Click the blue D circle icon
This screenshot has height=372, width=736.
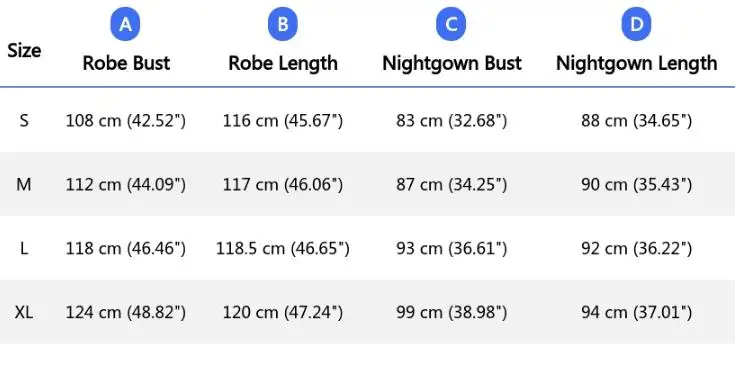tap(636, 24)
